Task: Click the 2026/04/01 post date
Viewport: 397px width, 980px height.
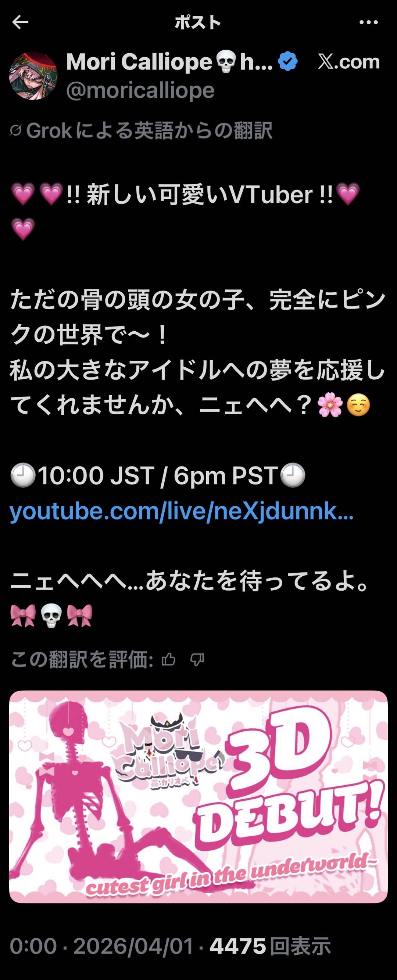Action: (133, 947)
